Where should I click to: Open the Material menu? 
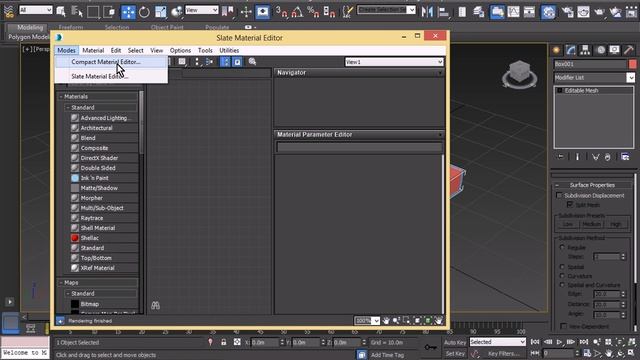(93, 50)
